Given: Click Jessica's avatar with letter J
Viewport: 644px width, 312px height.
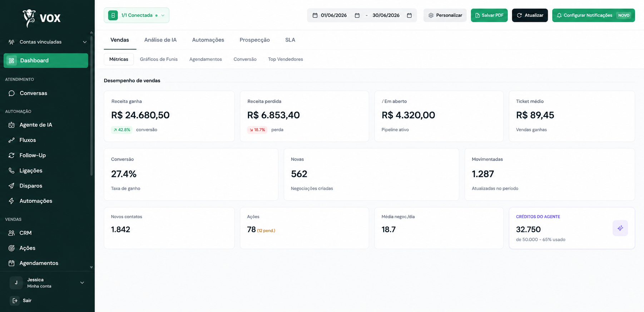Looking at the screenshot, I should coord(16,283).
